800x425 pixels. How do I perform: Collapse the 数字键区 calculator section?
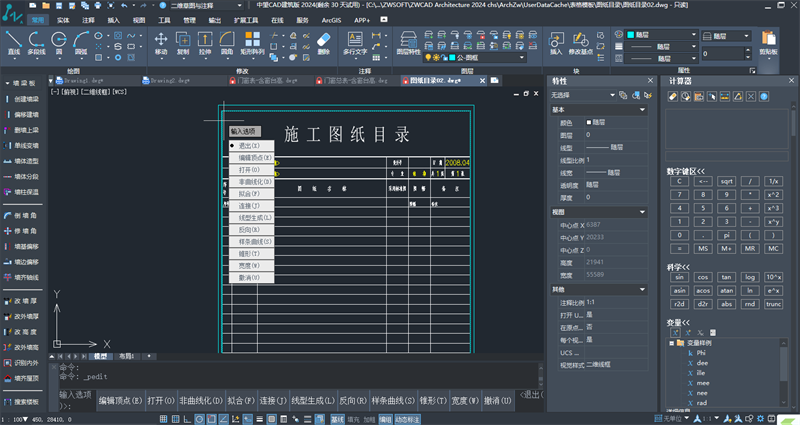pyautogui.click(x=686, y=171)
